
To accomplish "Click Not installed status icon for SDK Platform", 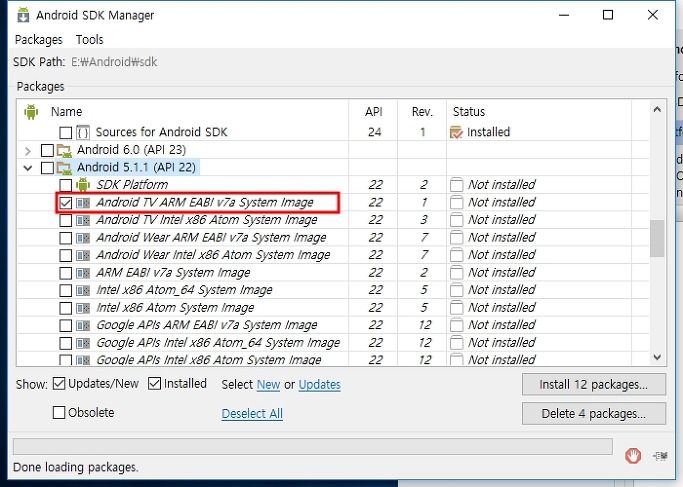I will click(456, 185).
